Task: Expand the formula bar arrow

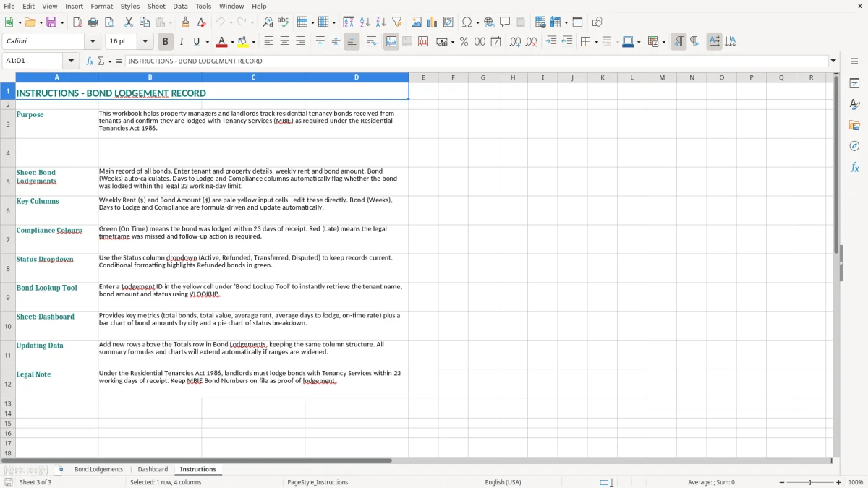Action: [x=833, y=61]
